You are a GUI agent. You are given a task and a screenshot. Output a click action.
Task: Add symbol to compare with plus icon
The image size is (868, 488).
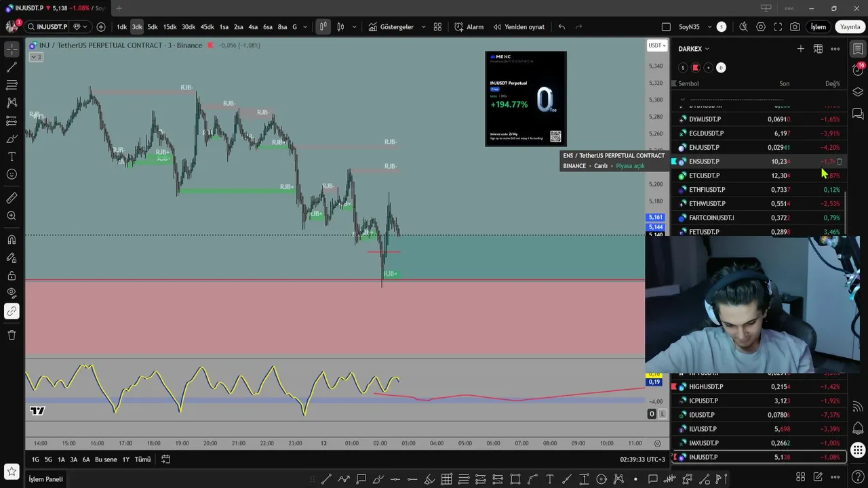tap(101, 27)
